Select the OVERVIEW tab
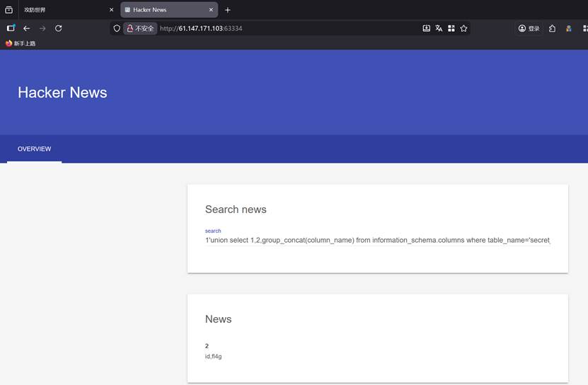This screenshot has height=385, width=588. 34,149
